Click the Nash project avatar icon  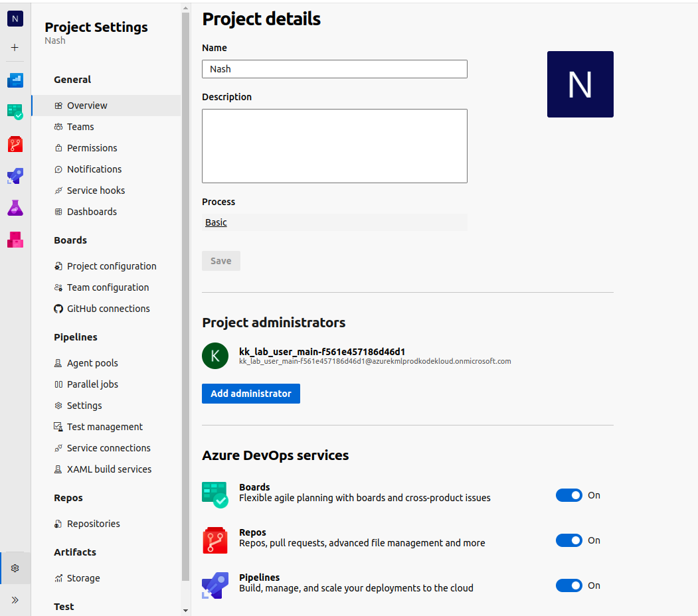point(15,19)
